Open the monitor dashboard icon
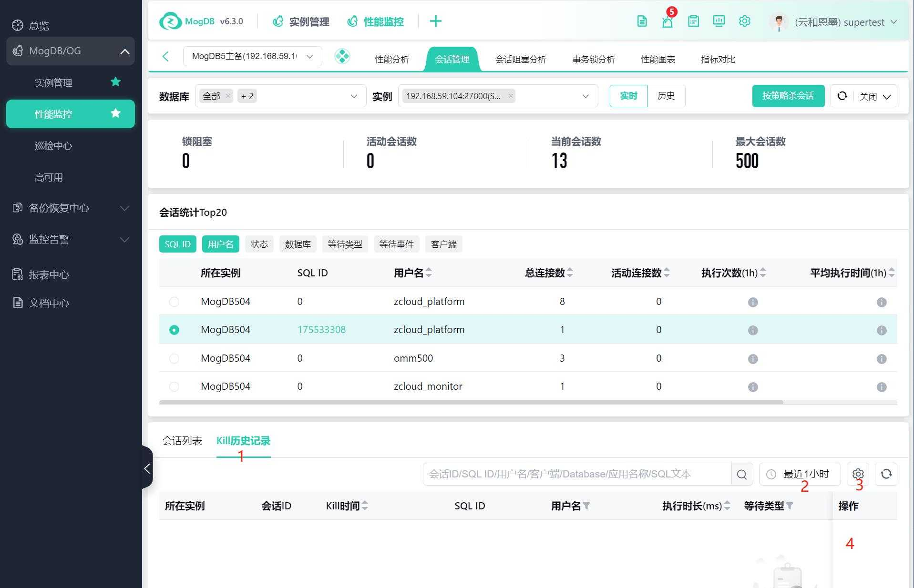Screen dimensions: 914x588 [x=719, y=21]
